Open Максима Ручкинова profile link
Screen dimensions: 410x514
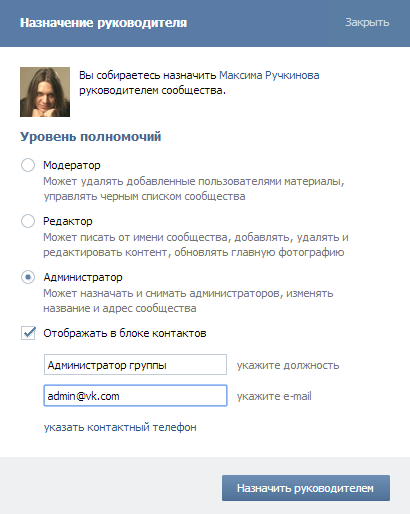pos(269,75)
